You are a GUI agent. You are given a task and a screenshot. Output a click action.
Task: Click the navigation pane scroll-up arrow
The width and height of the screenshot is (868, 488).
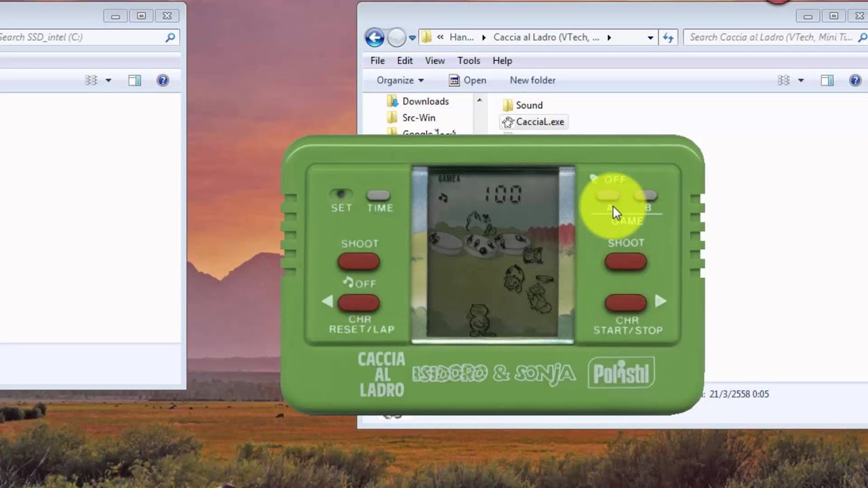tap(479, 100)
